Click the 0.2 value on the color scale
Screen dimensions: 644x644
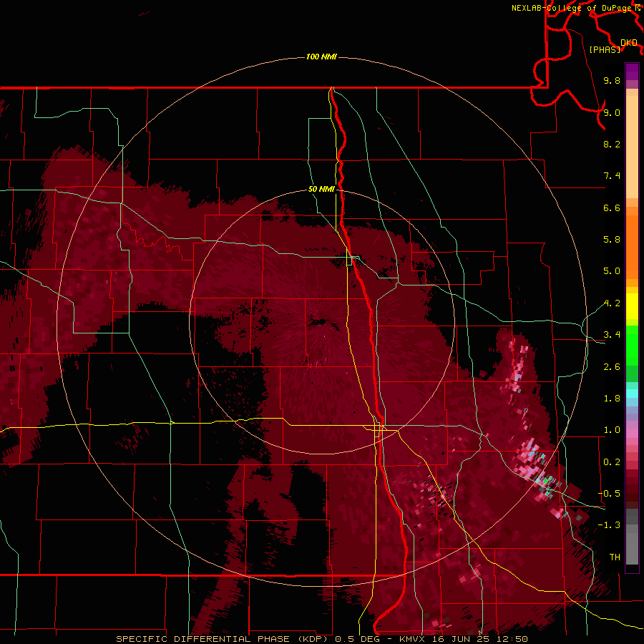[x=612, y=462]
